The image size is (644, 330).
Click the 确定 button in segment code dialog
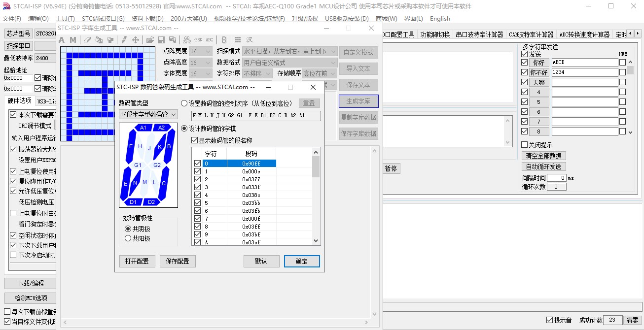coord(302,261)
